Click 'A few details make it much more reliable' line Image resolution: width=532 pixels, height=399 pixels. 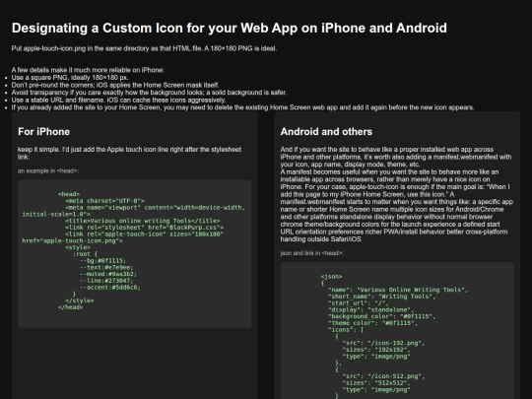coord(88,70)
